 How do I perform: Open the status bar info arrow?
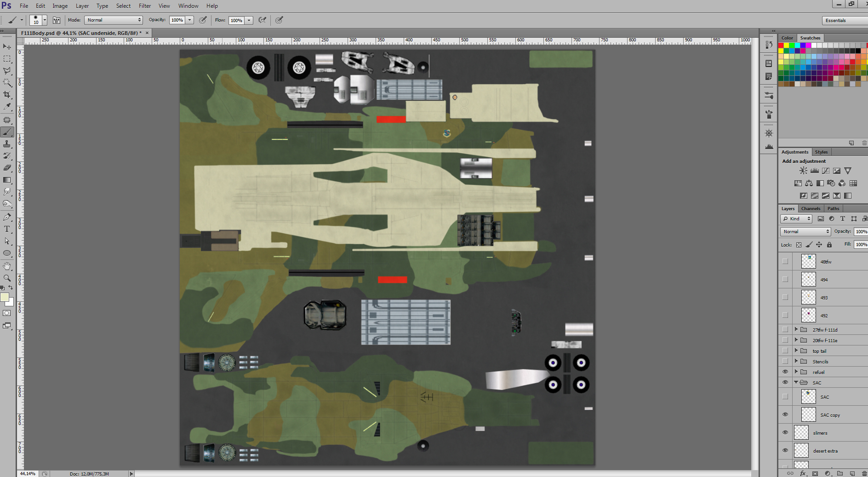tap(131, 473)
